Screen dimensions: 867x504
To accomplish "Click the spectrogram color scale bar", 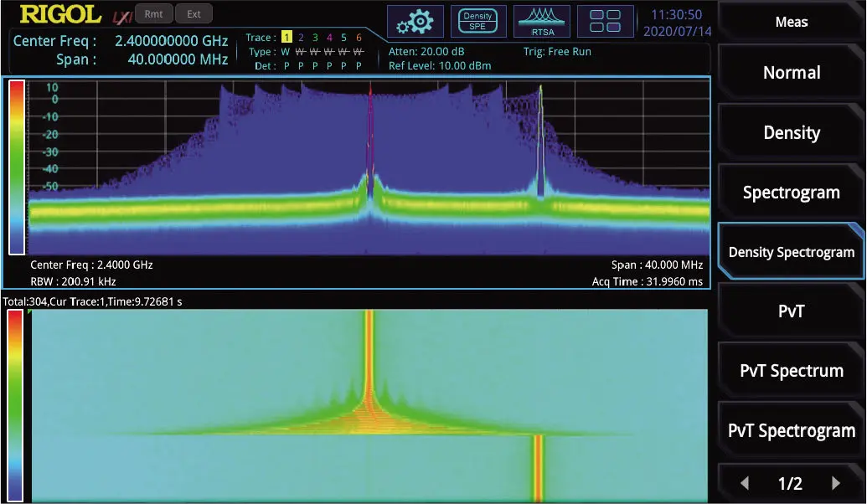I will tap(15, 406).
